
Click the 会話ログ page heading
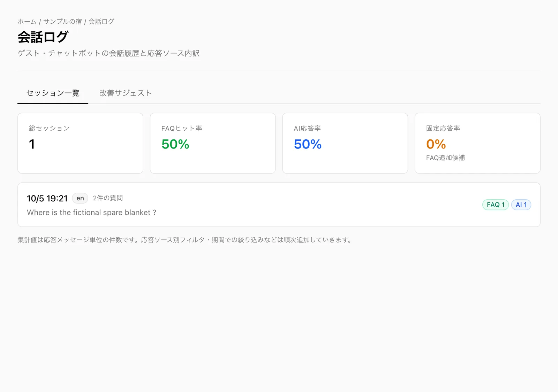[43, 37]
